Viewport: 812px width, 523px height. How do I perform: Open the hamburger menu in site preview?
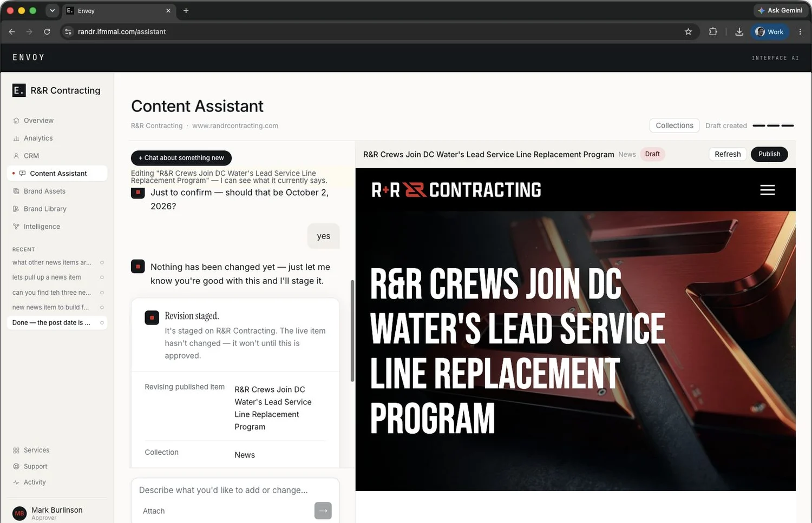(x=768, y=190)
